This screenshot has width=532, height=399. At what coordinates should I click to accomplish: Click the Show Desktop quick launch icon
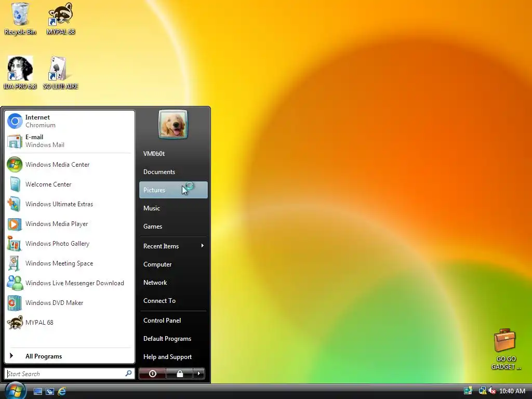(37, 391)
